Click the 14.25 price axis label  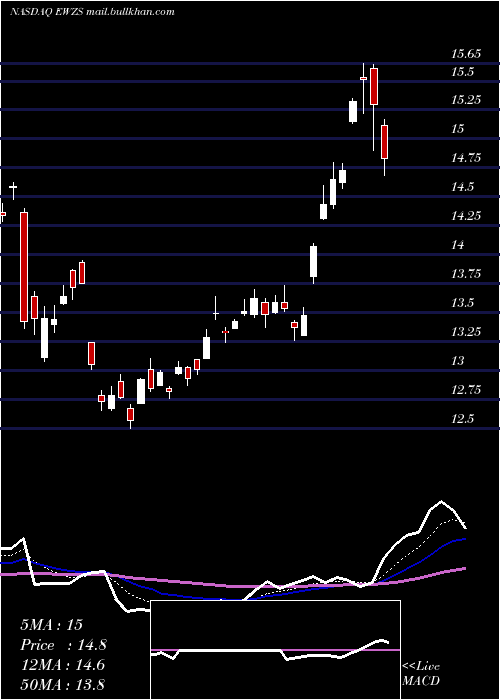(x=466, y=216)
